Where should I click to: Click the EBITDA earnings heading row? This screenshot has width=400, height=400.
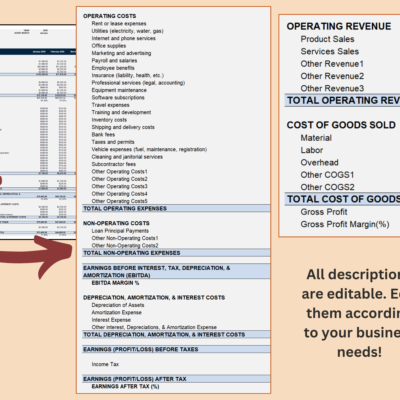pyautogui.click(x=176, y=271)
